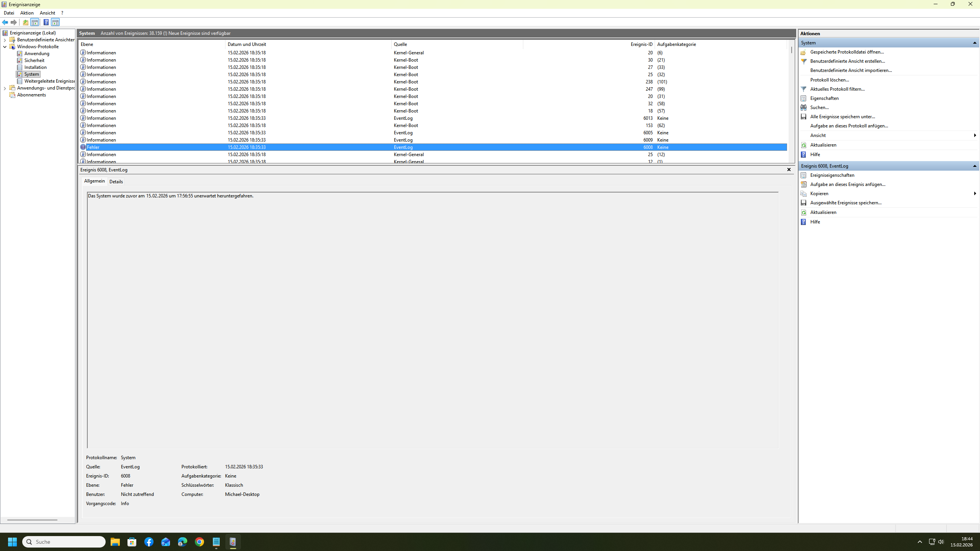The image size is (980, 551).
Task: Expand Kopieren submenu arrow
Action: [975, 194]
